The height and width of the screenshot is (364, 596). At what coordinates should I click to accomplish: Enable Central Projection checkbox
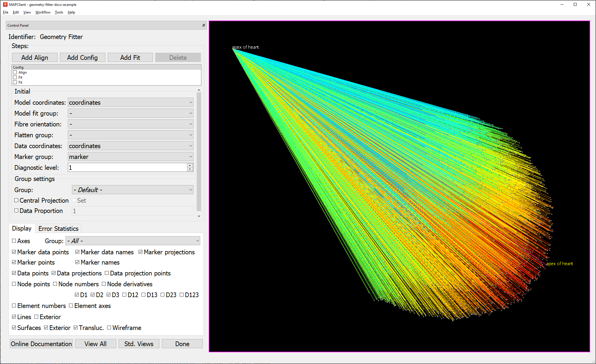coord(16,200)
